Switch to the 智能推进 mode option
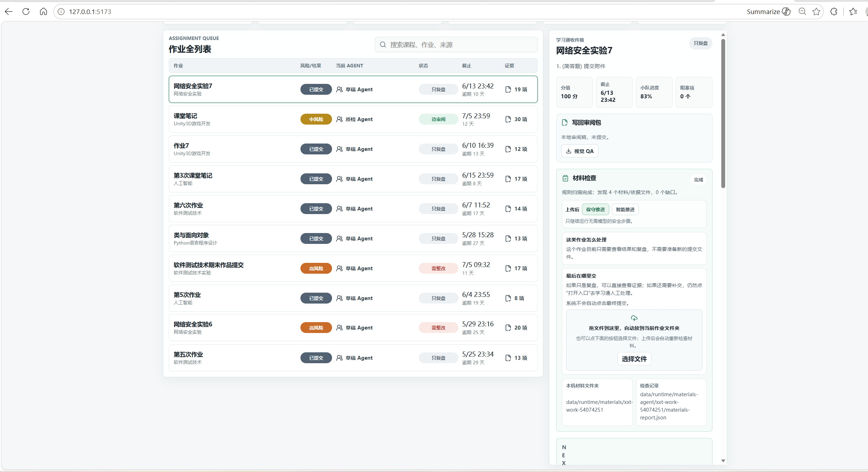Image resolution: width=868 pixels, height=472 pixels. coord(625,210)
